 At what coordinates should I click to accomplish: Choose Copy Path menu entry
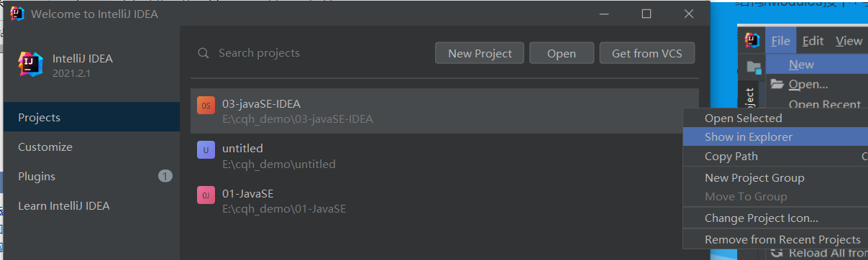coord(731,157)
